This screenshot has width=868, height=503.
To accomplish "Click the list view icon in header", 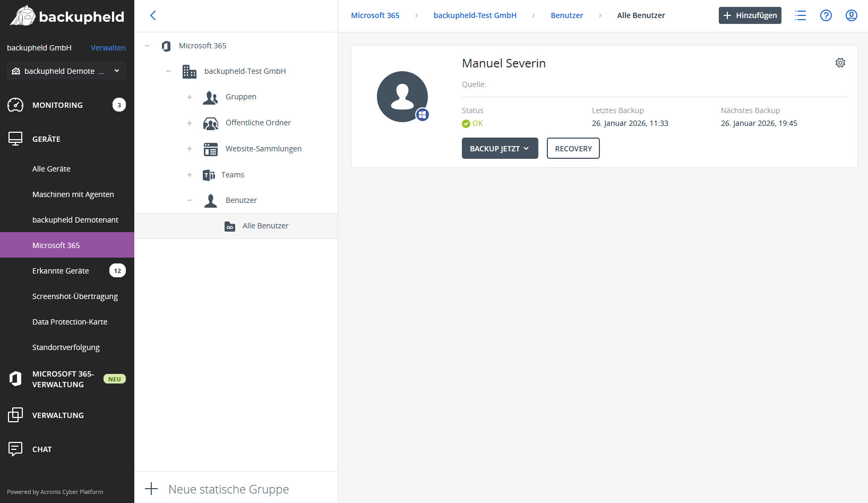I will tap(801, 15).
